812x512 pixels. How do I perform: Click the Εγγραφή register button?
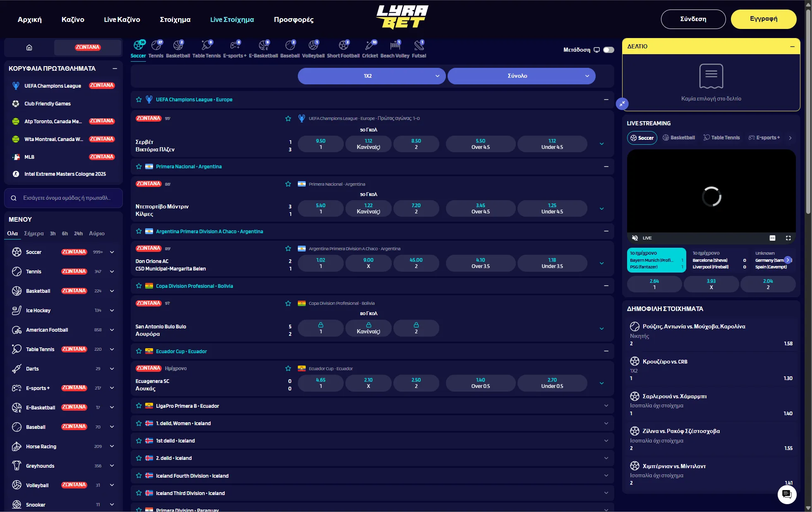pos(764,19)
